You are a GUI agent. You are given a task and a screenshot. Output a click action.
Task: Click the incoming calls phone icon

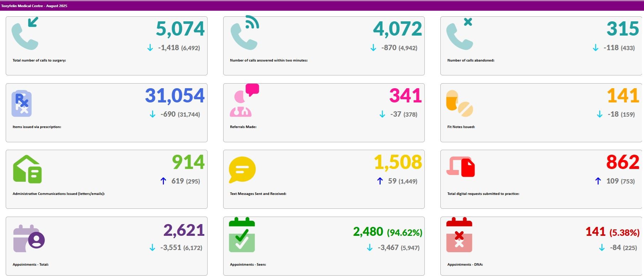(25, 33)
